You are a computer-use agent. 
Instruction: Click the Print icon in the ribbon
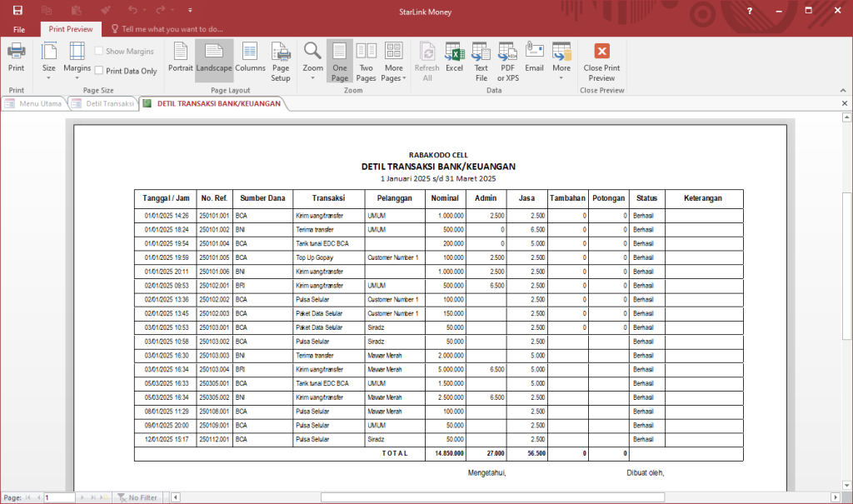pyautogui.click(x=16, y=57)
